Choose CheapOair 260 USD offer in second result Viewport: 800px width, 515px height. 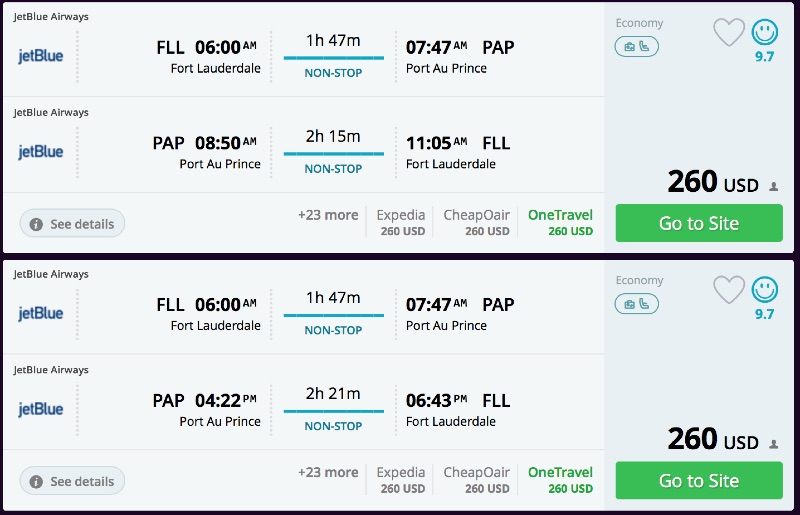(x=477, y=479)
